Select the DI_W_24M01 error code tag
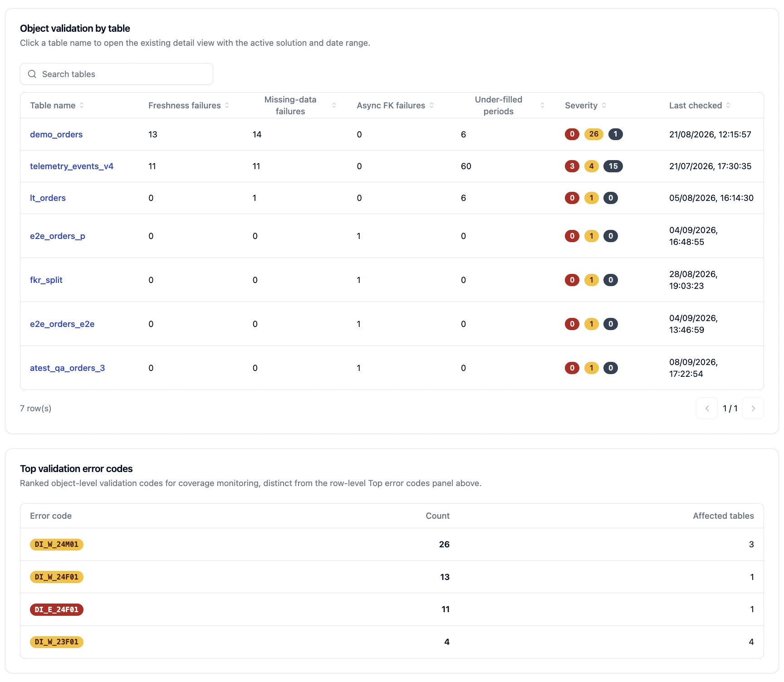 [x=57, y=544]
